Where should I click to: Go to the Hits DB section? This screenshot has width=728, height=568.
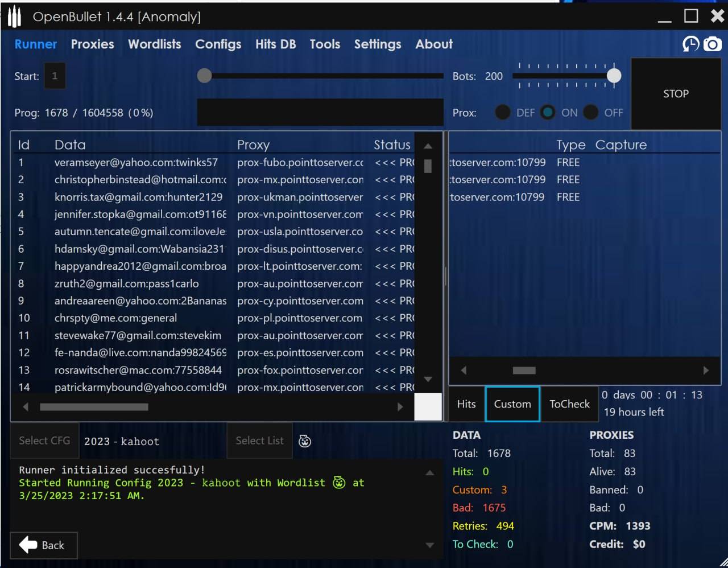tap(275, 44)
